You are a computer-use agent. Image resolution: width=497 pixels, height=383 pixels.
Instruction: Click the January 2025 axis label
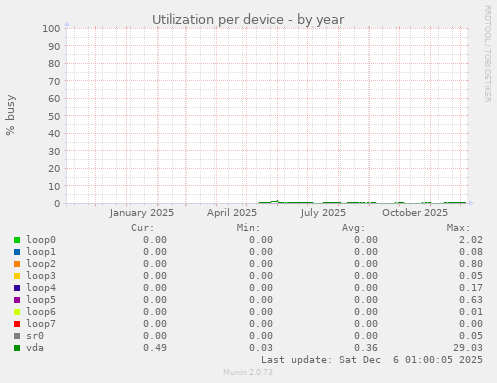[x=142, y=213]
